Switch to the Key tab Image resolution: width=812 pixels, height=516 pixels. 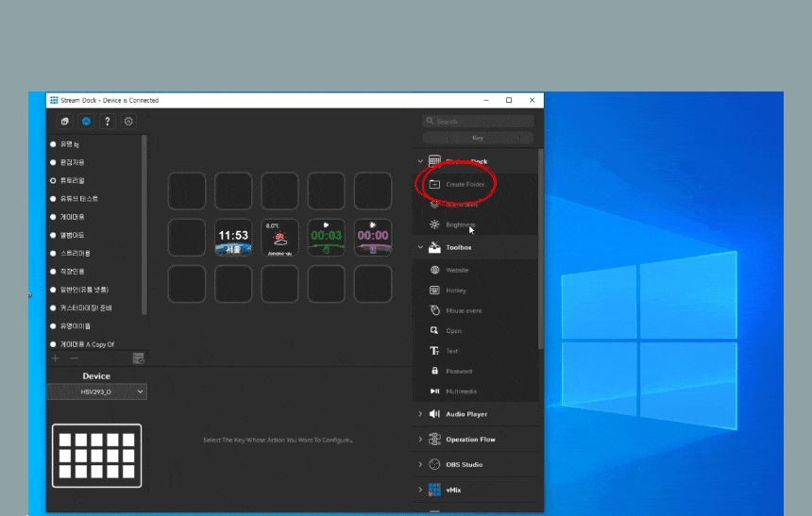pyautogui.click(x=478, y=137)
